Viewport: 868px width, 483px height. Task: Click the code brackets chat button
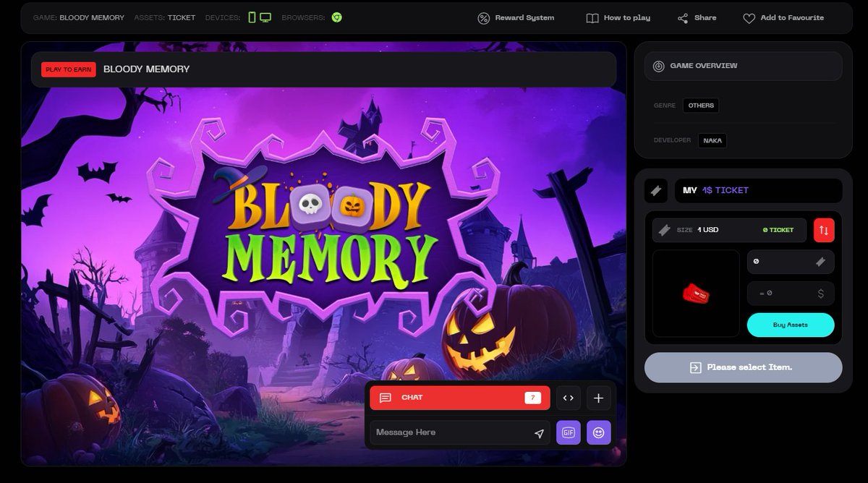(569, 398)
